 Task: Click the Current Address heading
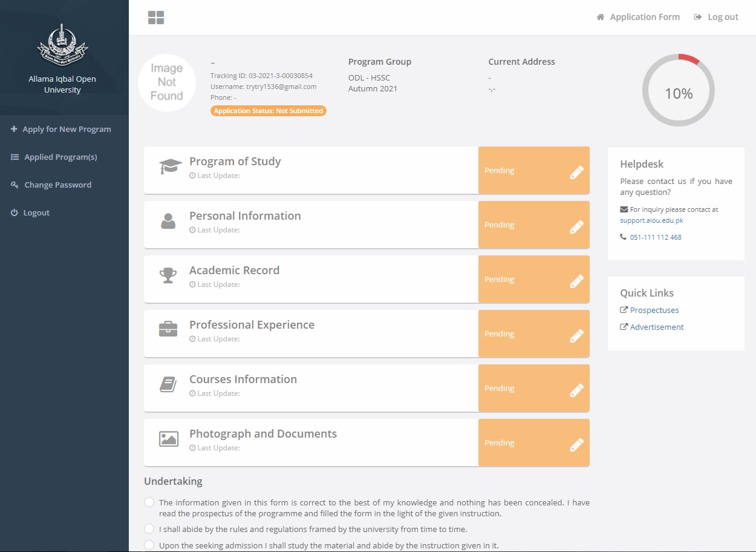(x=522, y=62)
